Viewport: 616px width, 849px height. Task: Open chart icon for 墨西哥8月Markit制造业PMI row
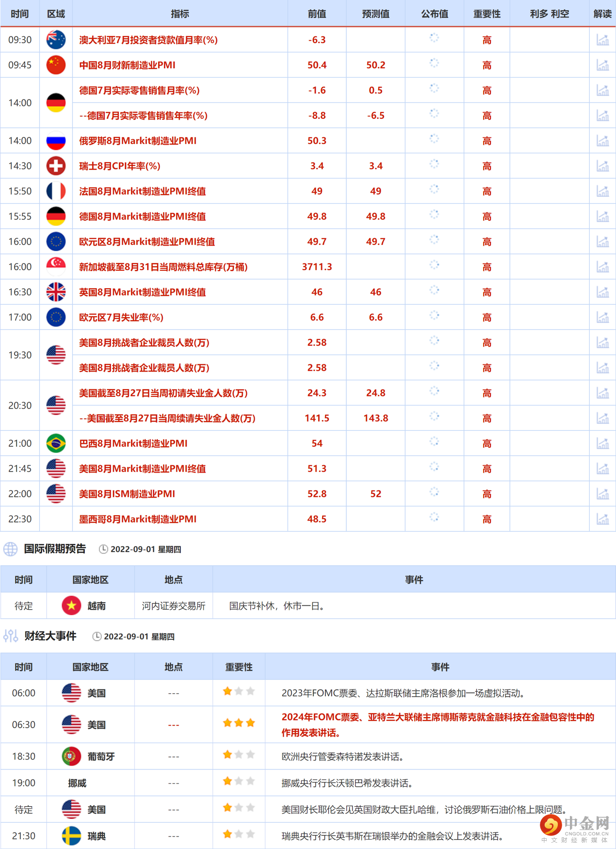coord(602,519)
